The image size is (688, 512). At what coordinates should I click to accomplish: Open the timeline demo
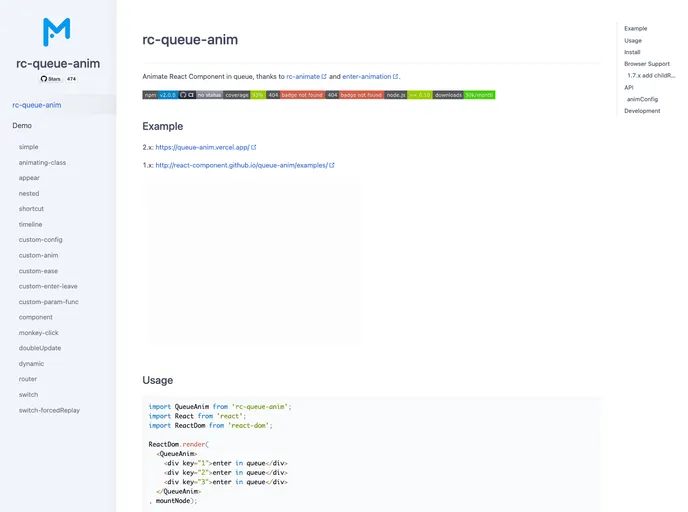tap(30, 224)
